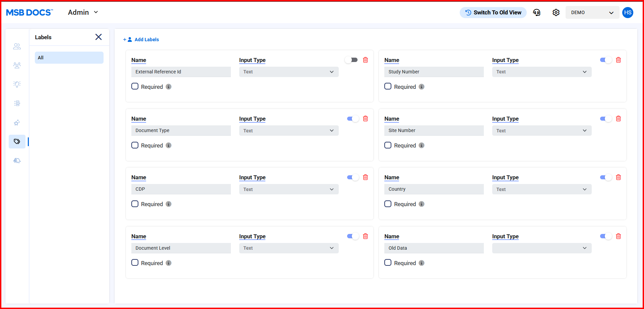Screen dimensions: 644x309
Task: Close the Labels panel
Action: (x=99, y=37)
